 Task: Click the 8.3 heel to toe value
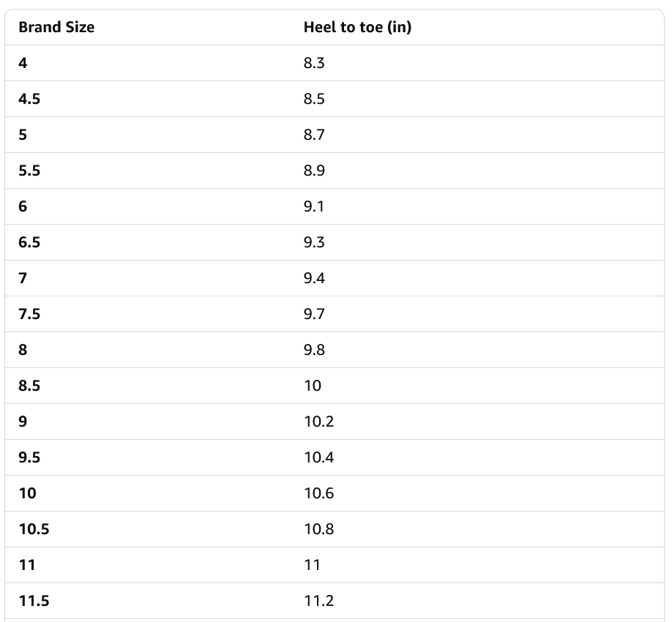tap(314, 63)
